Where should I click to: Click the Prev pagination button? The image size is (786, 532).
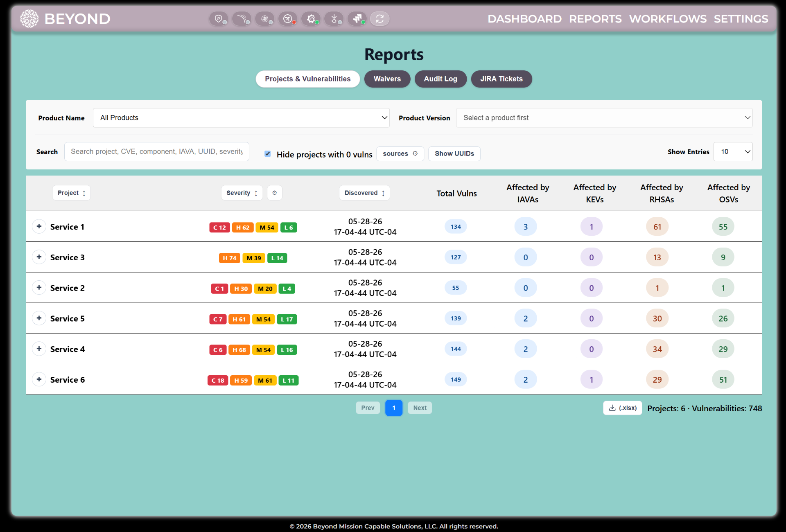(x=368, y=408)
